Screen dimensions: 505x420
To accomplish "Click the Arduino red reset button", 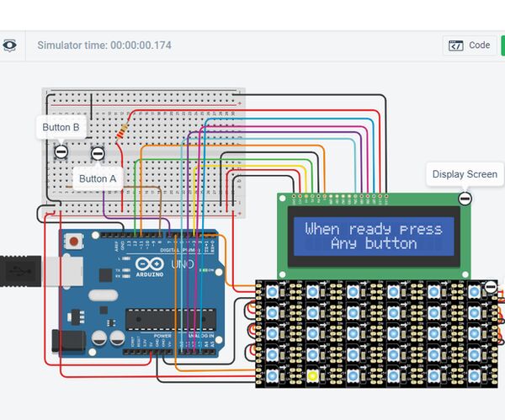I will [x=74, y=241].
